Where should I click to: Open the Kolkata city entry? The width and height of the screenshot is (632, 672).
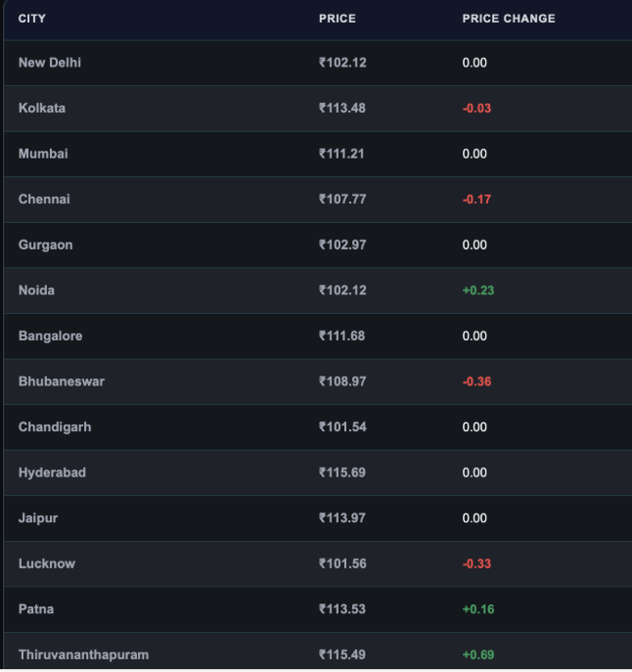click(x=42, y=108)
